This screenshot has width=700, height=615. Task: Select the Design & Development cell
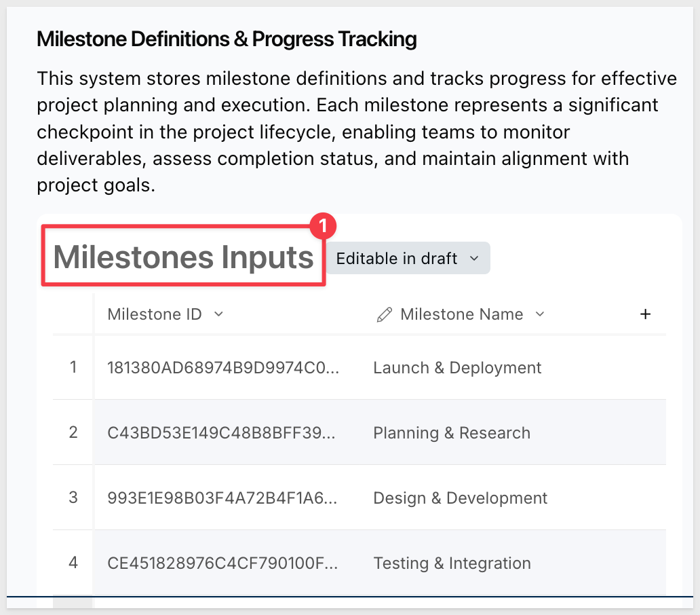[x=461, y=498]
